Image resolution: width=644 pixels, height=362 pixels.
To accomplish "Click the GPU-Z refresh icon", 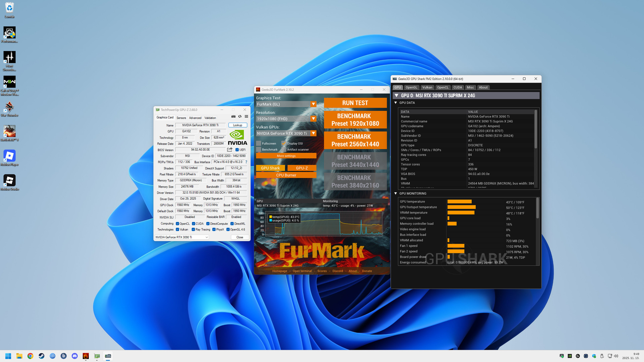I will click(240, 117).
